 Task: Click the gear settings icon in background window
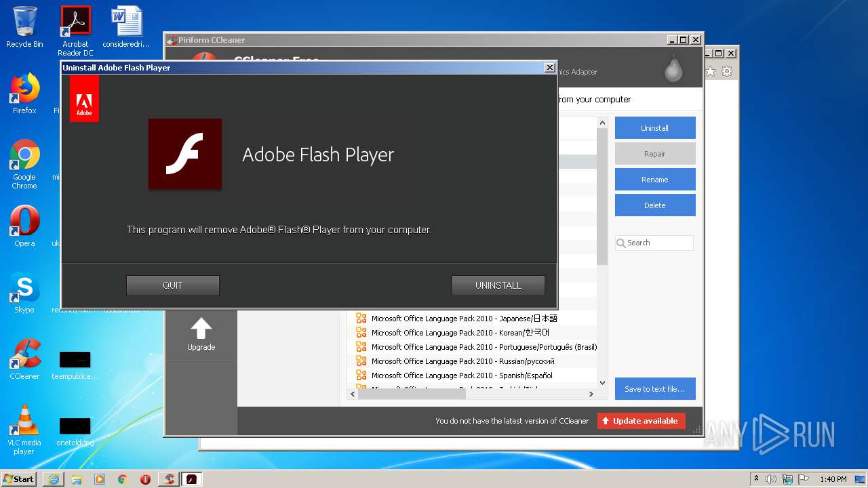pyautogui.click(x=727, y=71)
